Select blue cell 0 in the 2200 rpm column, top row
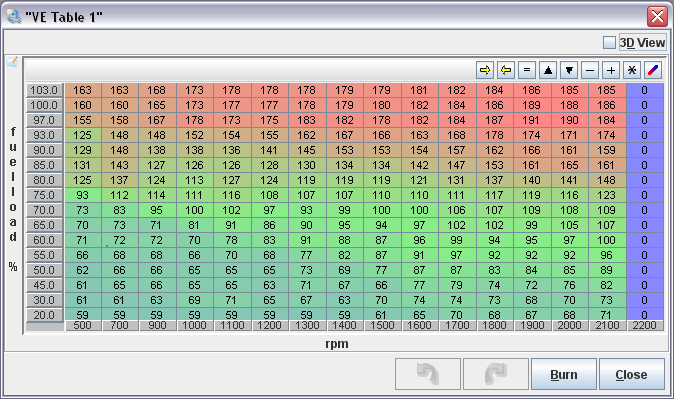 tap(644, 90)
